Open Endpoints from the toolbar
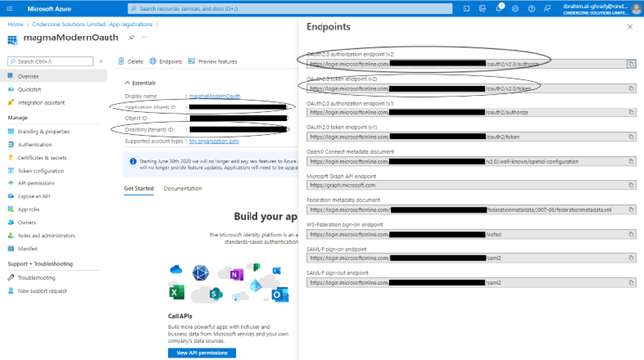 pos(166,61)
